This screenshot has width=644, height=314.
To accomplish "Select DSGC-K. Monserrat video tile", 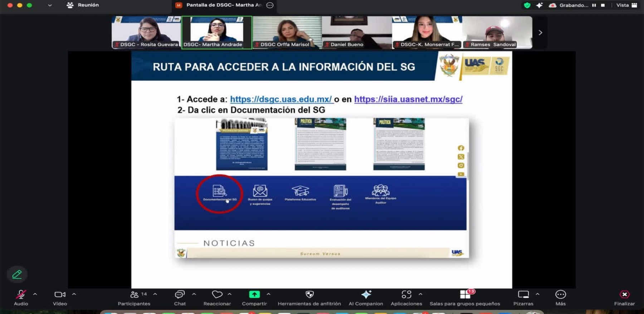I will pos(427,32).
